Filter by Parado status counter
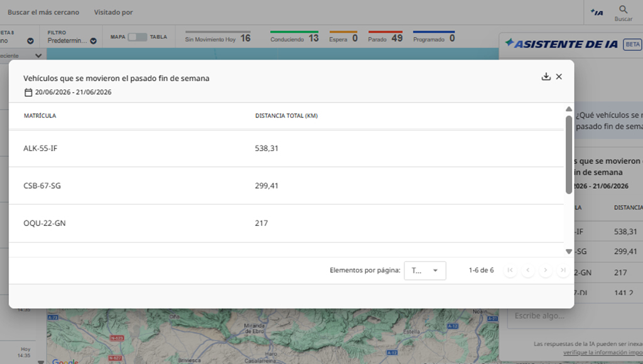643x364 pixels. pos(386,37)
